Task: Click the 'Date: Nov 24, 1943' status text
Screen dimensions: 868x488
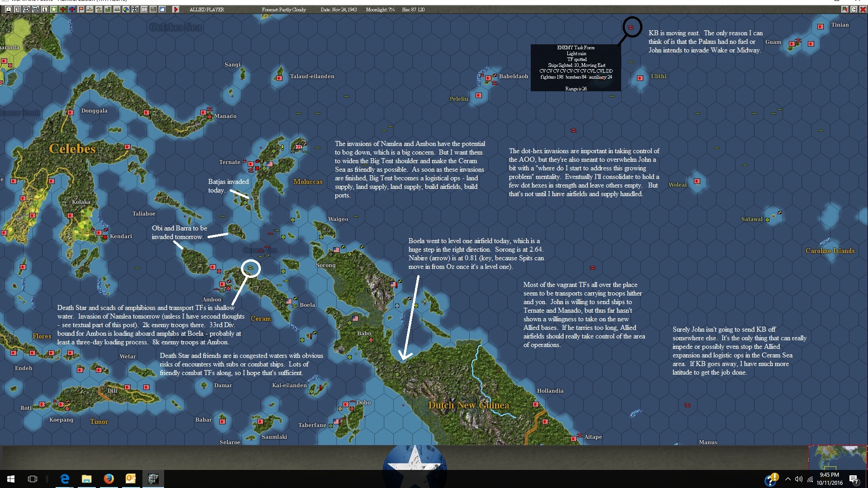Action: click(339, 9)
